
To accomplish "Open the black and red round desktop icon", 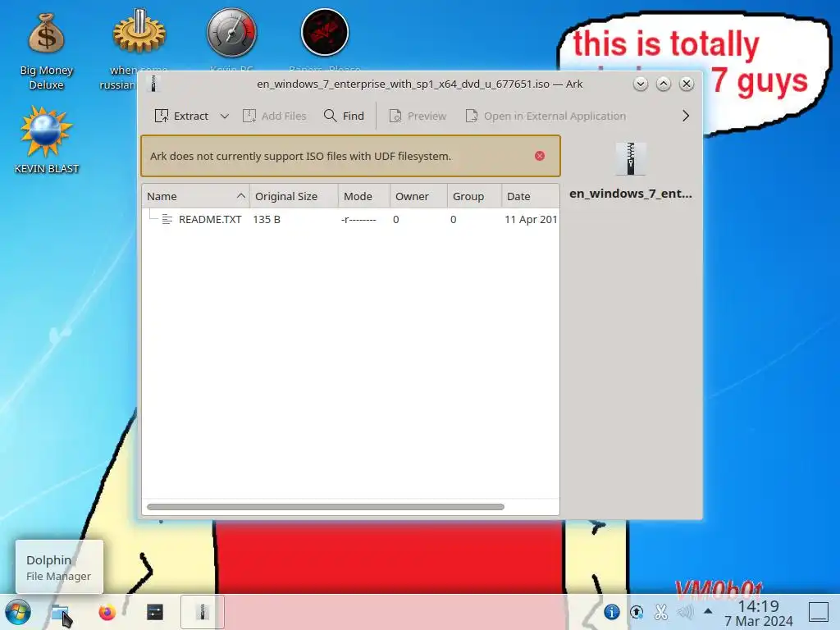I will tap(325, 33).
